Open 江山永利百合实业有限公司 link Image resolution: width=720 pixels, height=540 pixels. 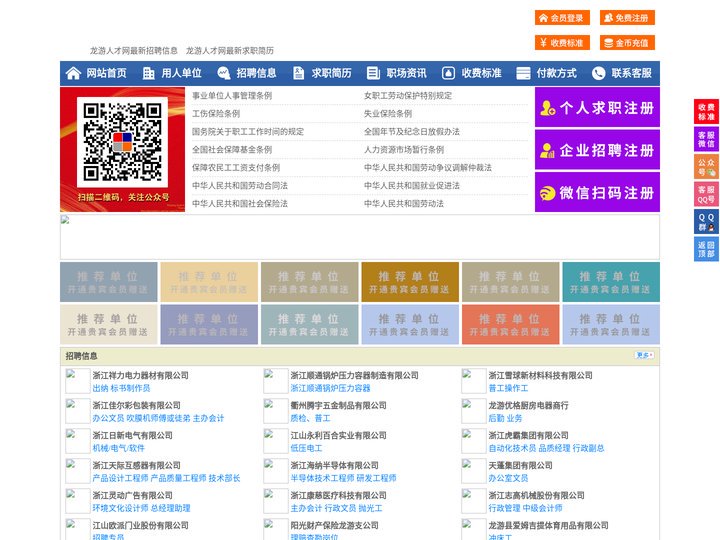(x=338, y=435)
